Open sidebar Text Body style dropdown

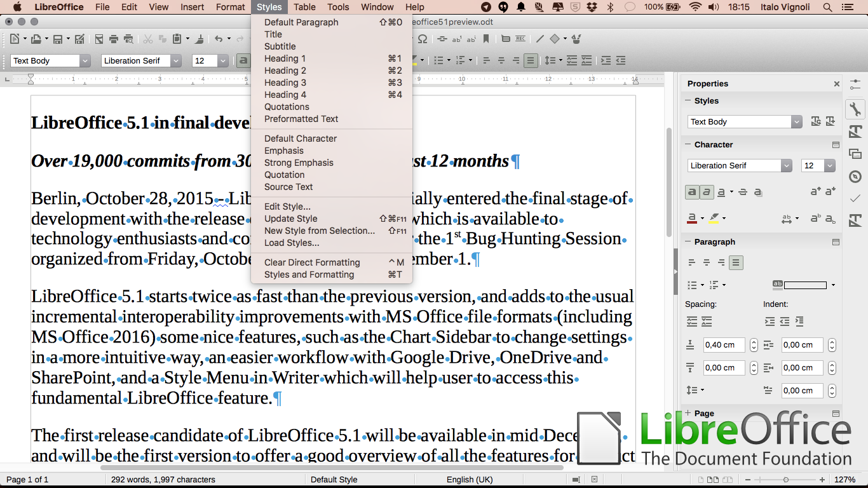pyautogui.click(x=797, y=121)
